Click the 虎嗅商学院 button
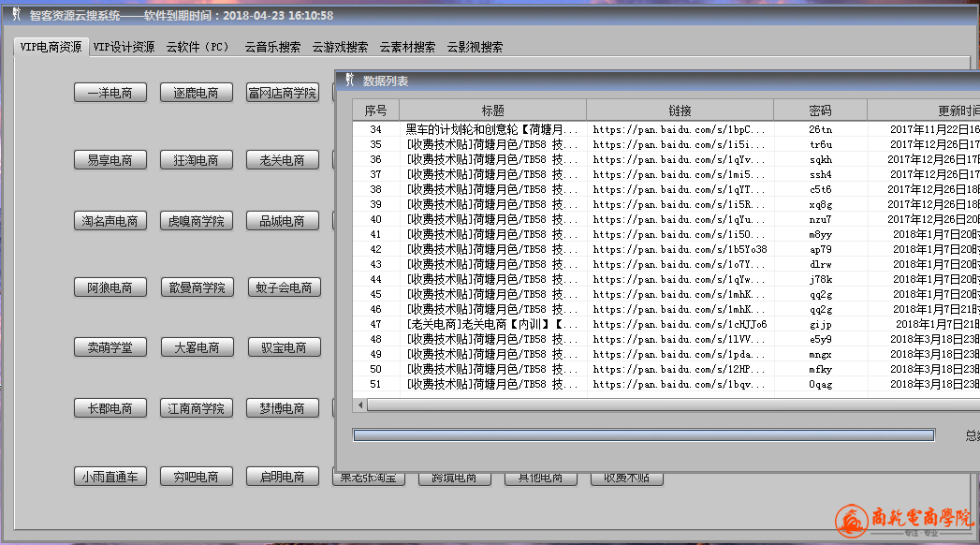Viewport: 980px width, 545px height. (x=197, y=221)
